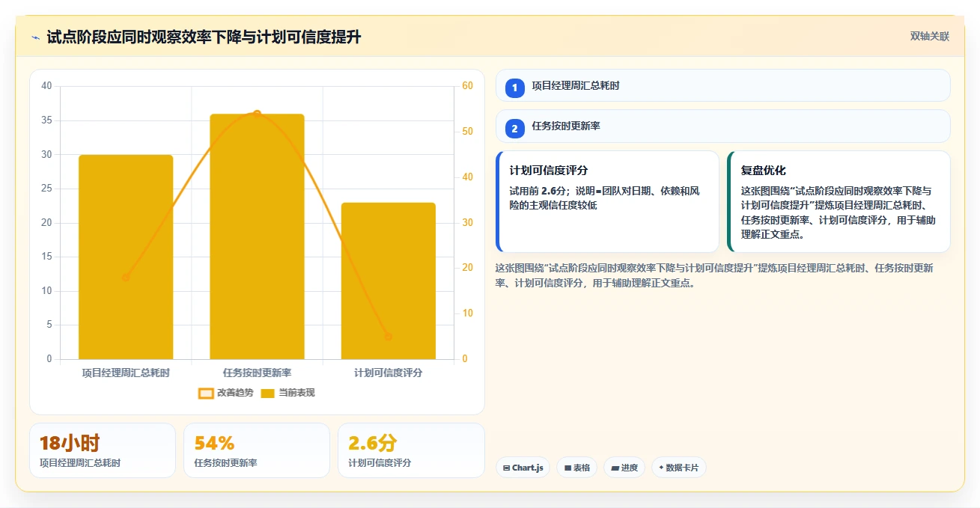Open the 18小时 stat card
Image resolution: width=980 pixels, height=508 pixels.
point(103,450)
